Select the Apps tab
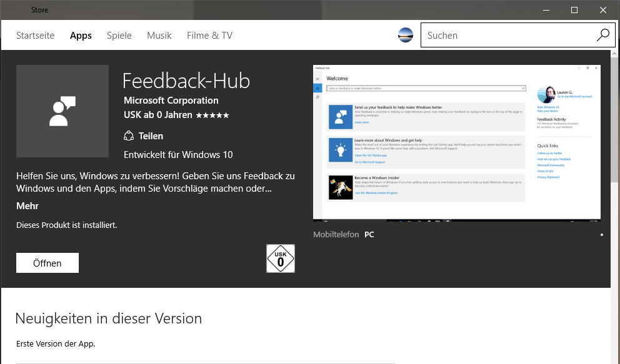Viewport: 620px width, 364px height. [81, 36]
